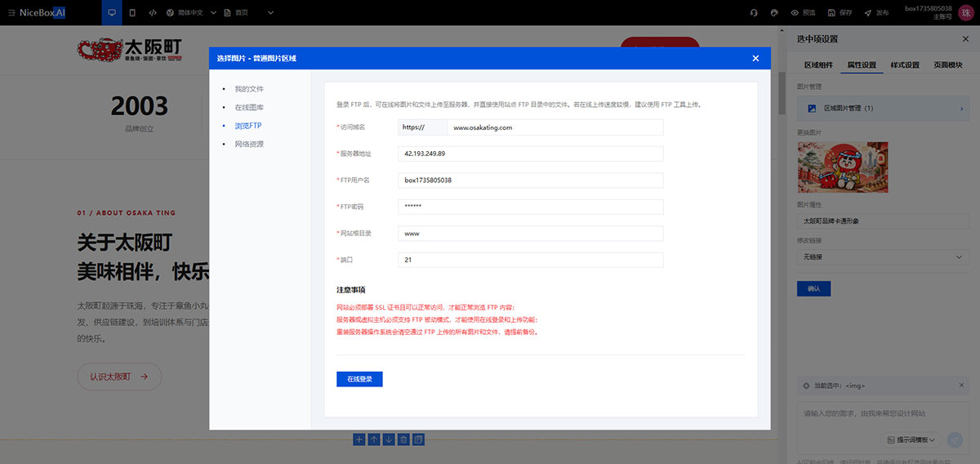This screenshot has height=464, width=980.
Task: Click 发布 publish in the top bar
Action: (875, 13)
